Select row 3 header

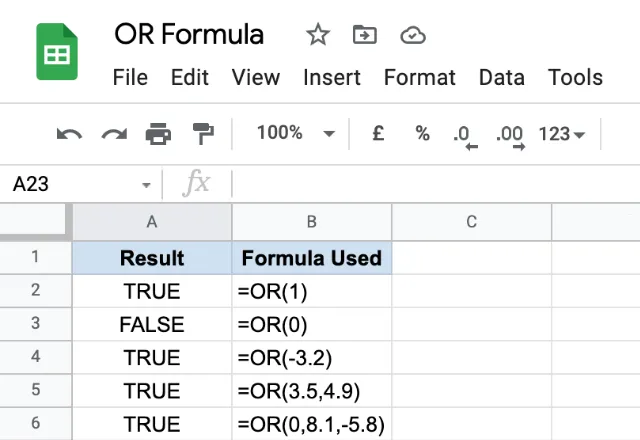click(36, 324)
